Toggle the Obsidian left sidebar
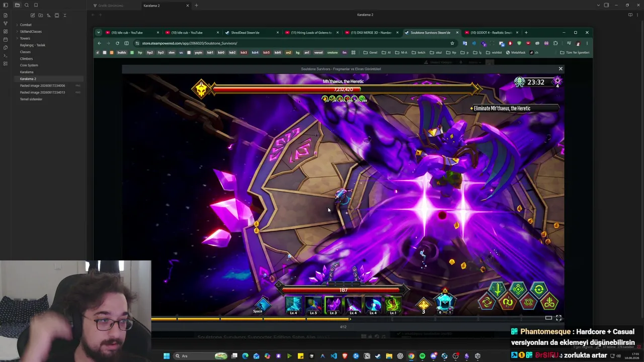The height and width of the screenshot is (362, 644). [6, 5]
